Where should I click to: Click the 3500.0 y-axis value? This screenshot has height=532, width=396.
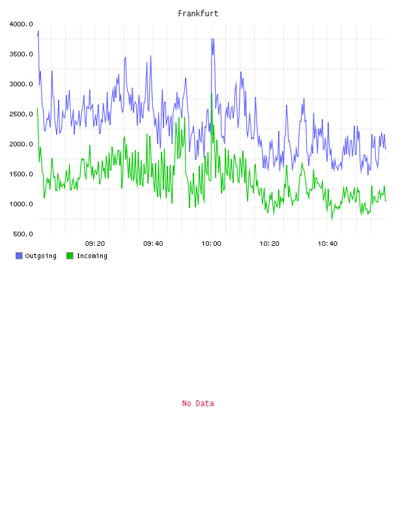[x=21, y=54]
